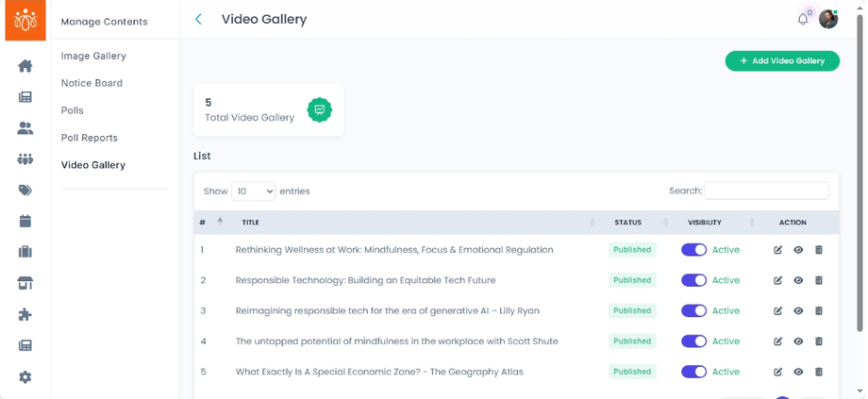Switch off Active toggle for the Scott Shute video
868x399 pixels.
[x=693, y=341]
